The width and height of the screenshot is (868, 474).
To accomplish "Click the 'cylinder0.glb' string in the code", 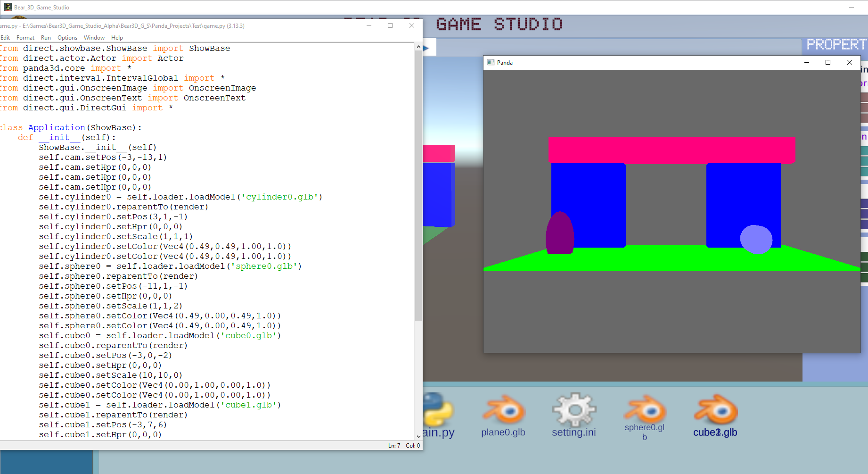I will click(x=279, y=197).
